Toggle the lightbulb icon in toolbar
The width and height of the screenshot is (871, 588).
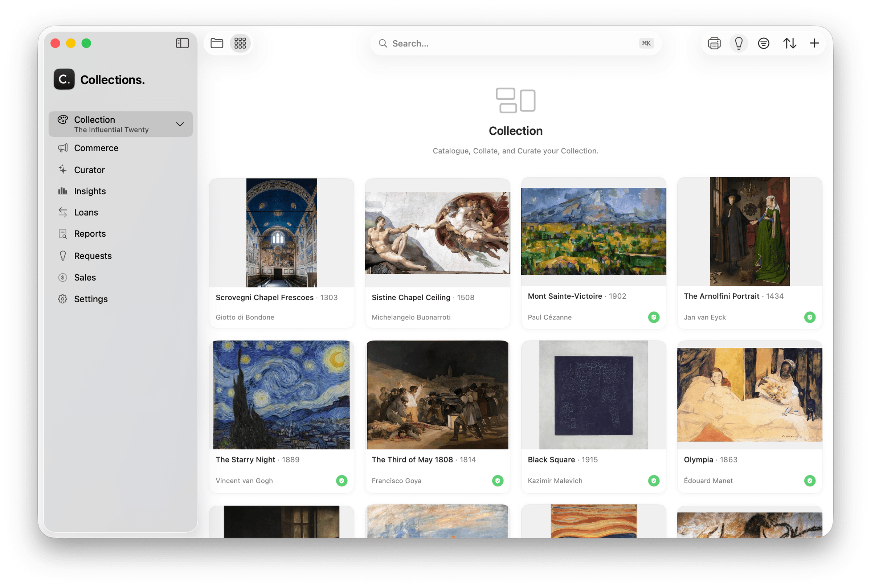pyautogui.click(x=738, y=43)
